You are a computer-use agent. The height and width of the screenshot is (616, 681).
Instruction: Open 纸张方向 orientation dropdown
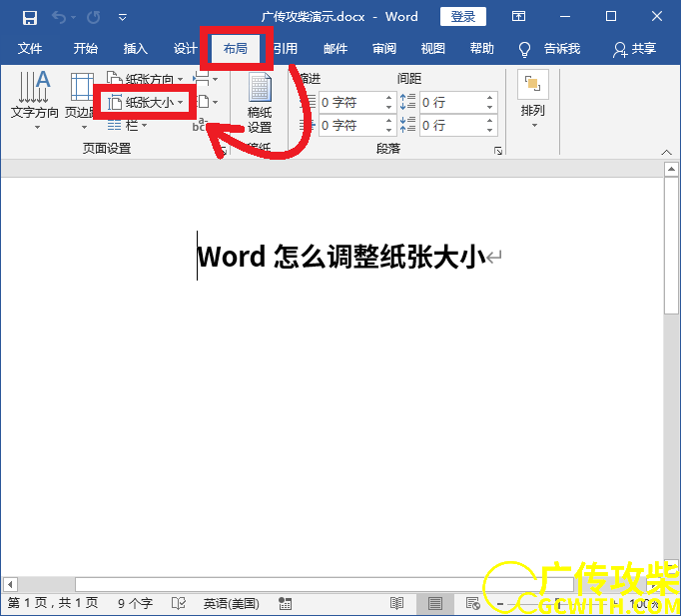pos(145,79)
